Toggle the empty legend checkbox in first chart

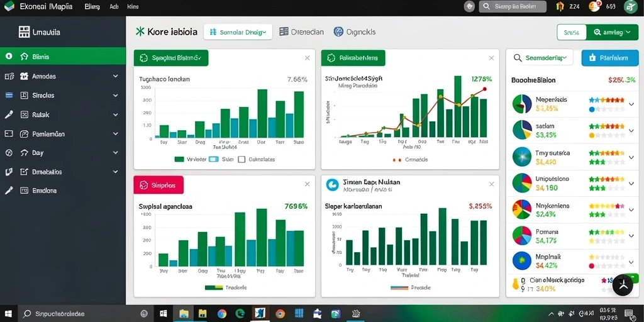241,159
